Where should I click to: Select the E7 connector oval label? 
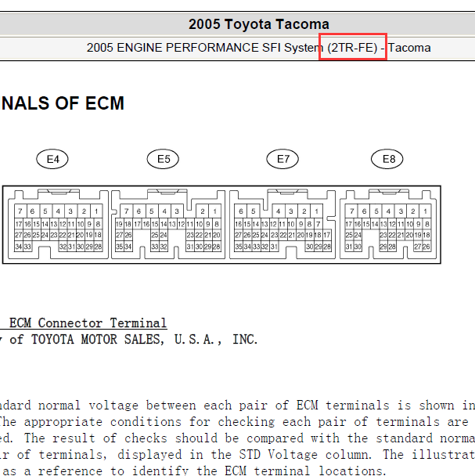pos(282,159)
